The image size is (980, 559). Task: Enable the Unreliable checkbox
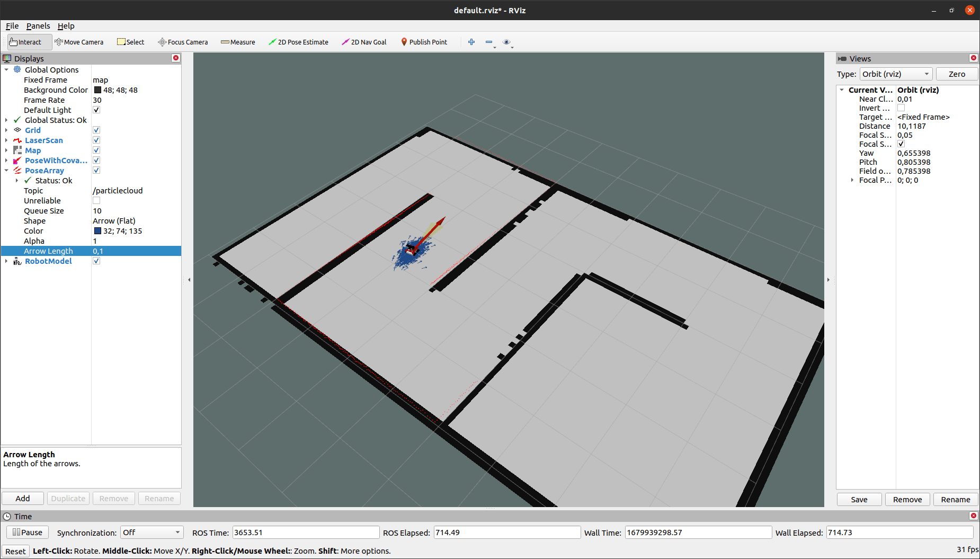pyautogui.click(x=96, y=201)
